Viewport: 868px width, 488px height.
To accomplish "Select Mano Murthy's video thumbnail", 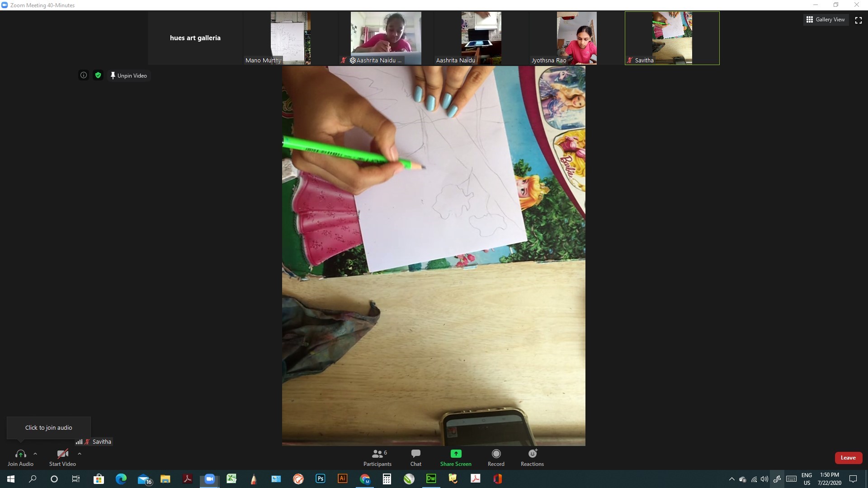I will point(290,38).
